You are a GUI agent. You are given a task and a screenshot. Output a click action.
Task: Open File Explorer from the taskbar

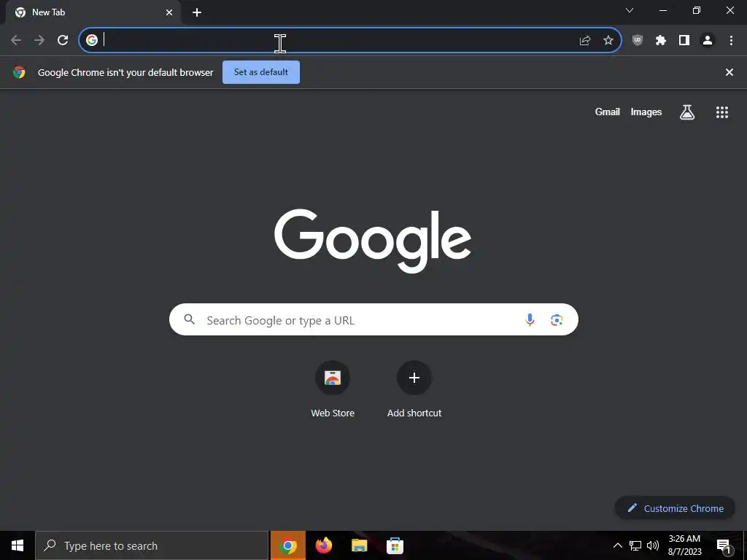(359, 545)
